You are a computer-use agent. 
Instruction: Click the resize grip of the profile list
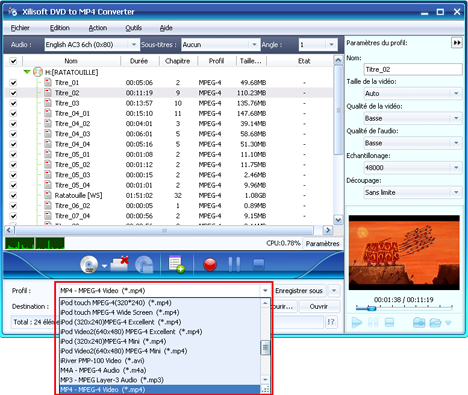tap(265, 389)
